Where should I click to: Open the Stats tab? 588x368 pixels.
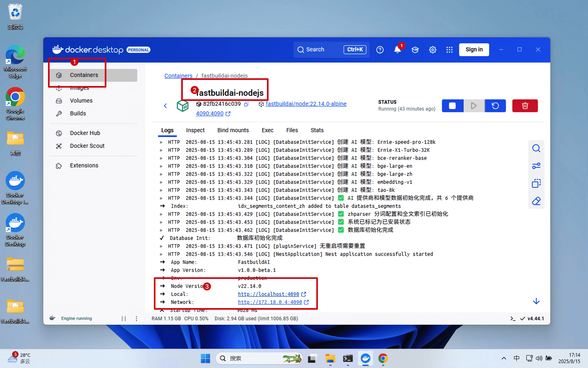click(x=317, y=130)
